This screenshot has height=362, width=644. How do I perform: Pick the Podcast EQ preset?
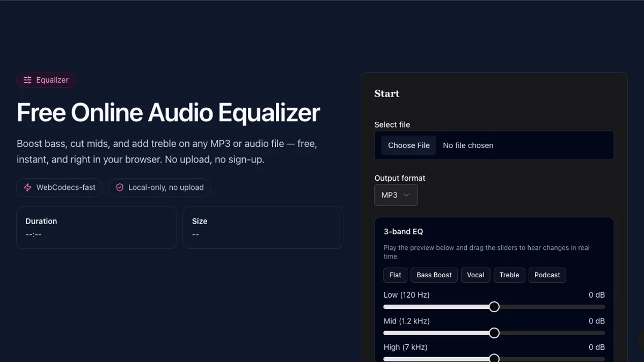pyautogui.click(x=547, y=275)
